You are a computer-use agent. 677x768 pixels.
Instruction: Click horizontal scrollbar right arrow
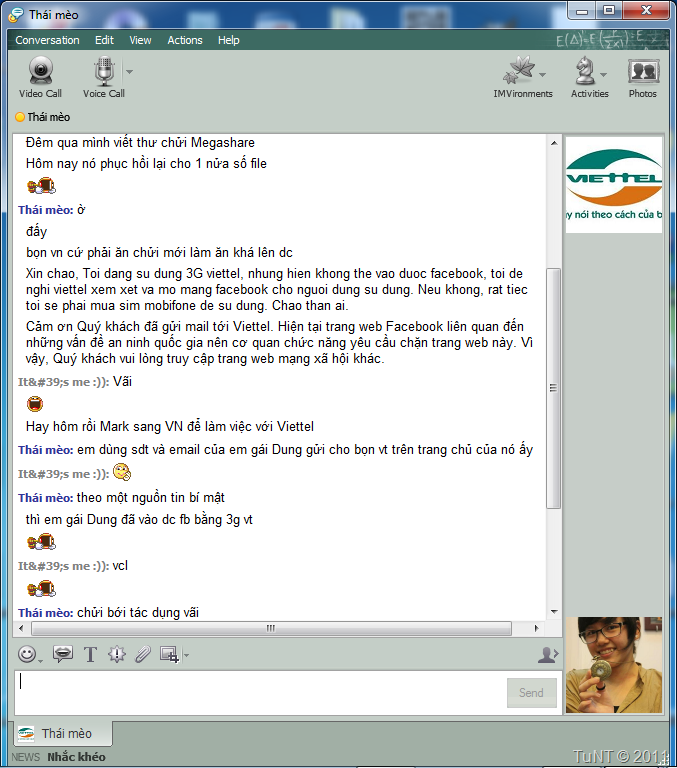click(x=536, y=628)
